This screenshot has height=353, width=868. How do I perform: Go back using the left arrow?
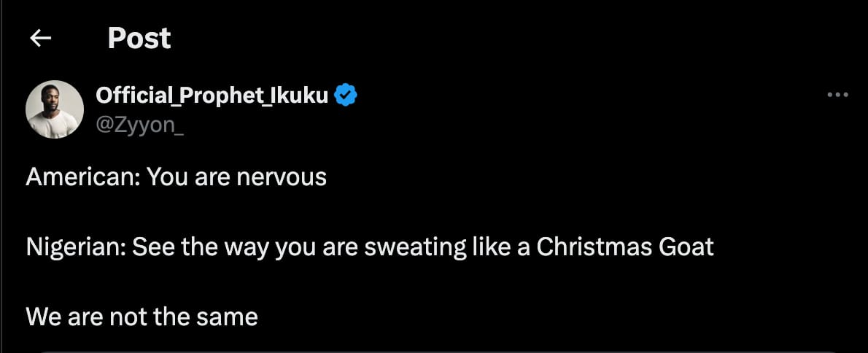pos(40,38)
